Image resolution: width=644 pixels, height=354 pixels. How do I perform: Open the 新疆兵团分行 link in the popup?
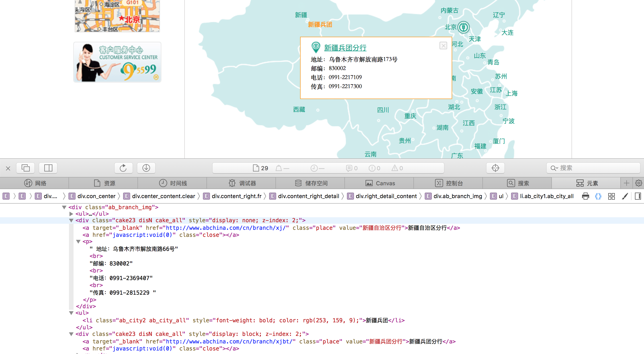(x=345, y=48)
